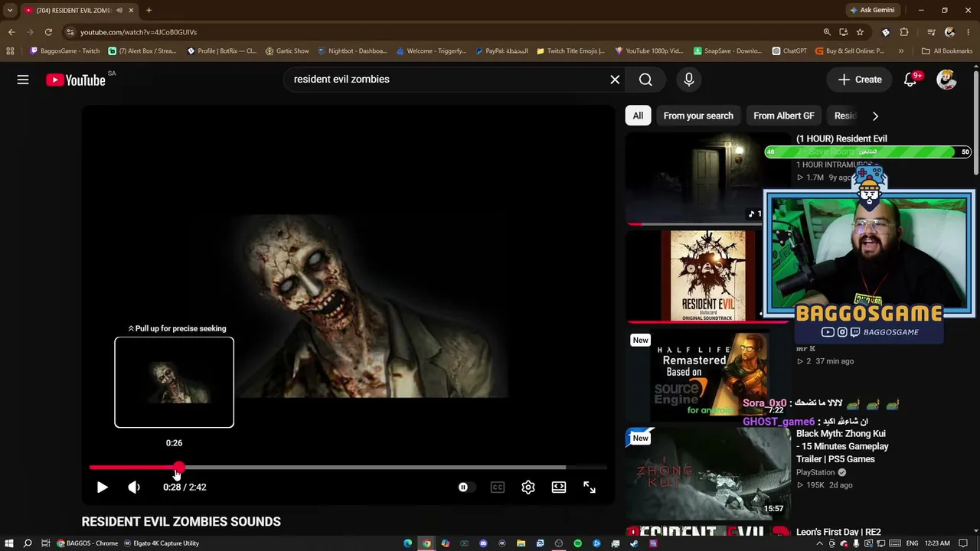The image size is (980, 551).
Task: Switch to theater mode
Action: pyautogui.click(x=559, y=487)
